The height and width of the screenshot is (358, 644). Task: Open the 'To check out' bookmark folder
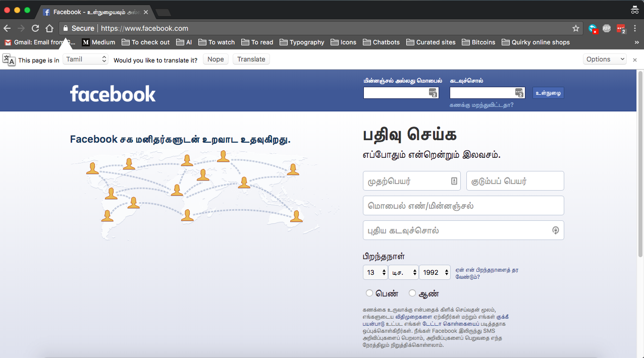(x=146, y=42)
